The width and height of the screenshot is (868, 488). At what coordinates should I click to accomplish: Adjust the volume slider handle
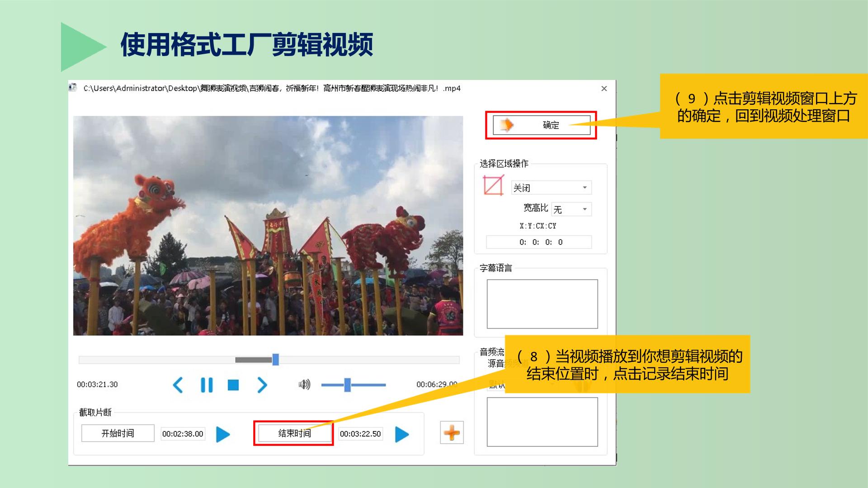point(347,385)
